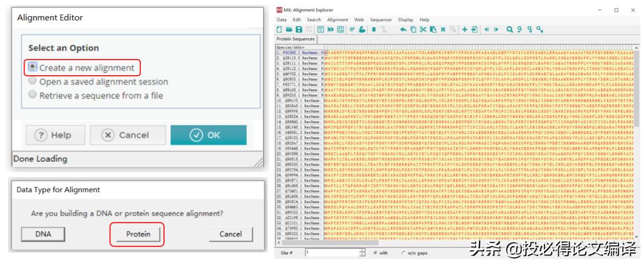644x265 pixels.
Task: Open the Search menu
Action: click(x=314, y=20)
